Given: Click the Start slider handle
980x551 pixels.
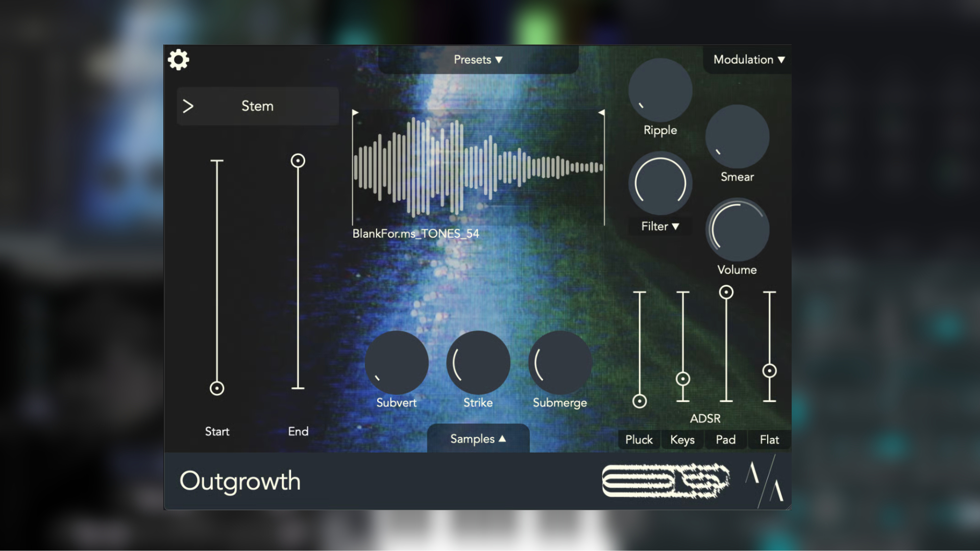Looking at the screenshot, I should coord(217,388).
